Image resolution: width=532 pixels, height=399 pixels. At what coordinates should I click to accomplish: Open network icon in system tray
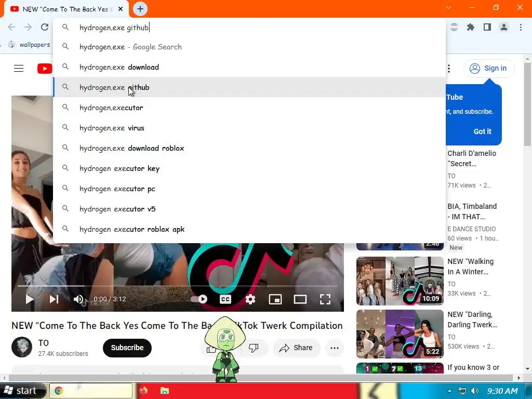462,391
